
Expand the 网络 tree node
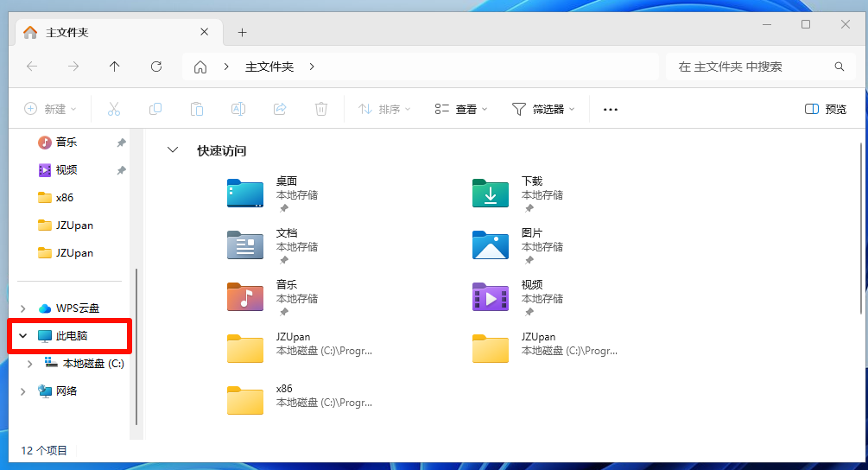22,391
